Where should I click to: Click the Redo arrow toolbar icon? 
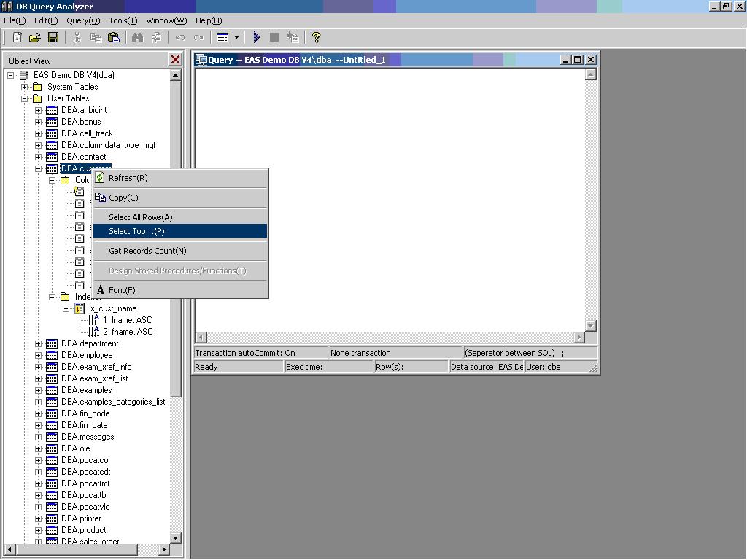[198, 37]
